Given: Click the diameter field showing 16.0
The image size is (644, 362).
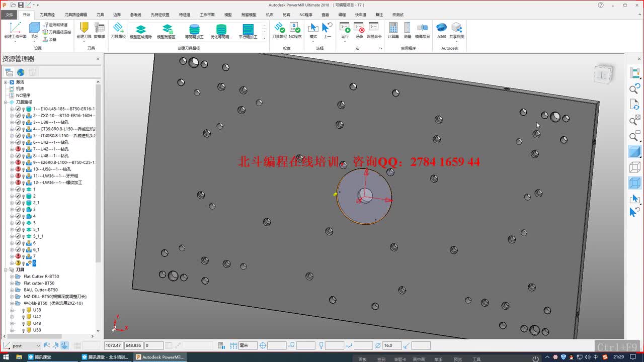Looking at the screenshot, I should tap(392, 346).
